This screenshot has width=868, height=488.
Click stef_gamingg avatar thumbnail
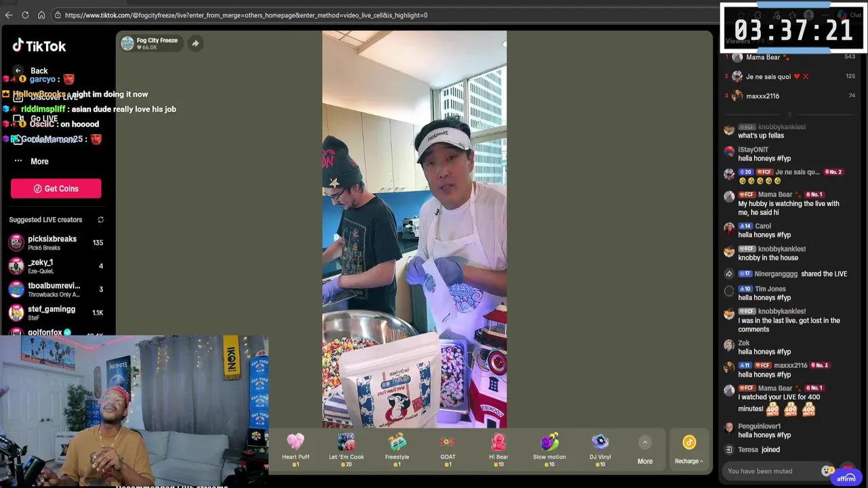pos(16,312)
